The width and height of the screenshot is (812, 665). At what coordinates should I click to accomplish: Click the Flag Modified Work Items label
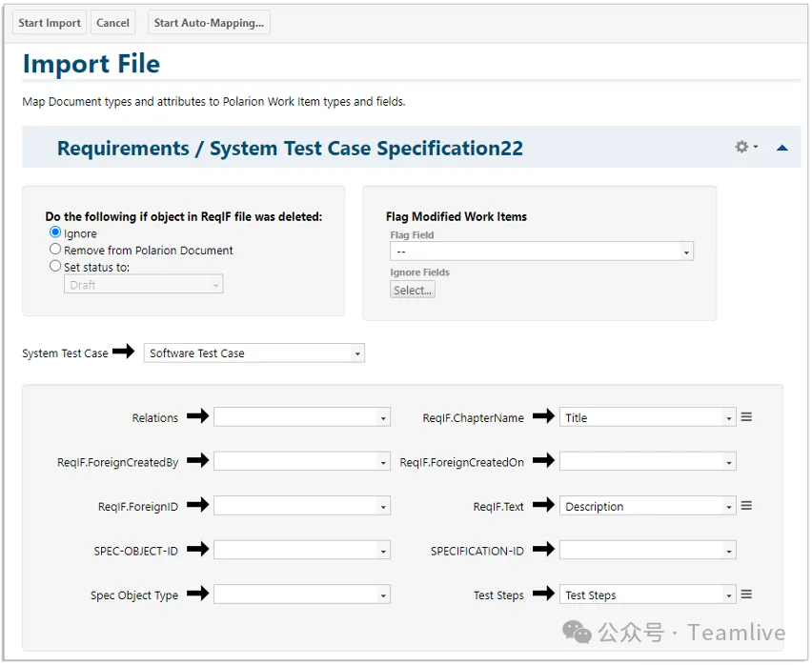click(457, 216)
